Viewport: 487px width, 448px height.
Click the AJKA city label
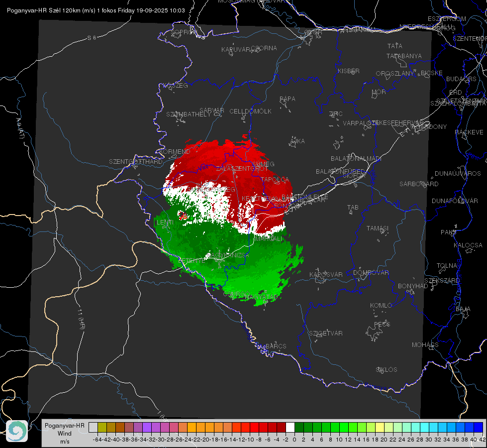tap(297, 141)
